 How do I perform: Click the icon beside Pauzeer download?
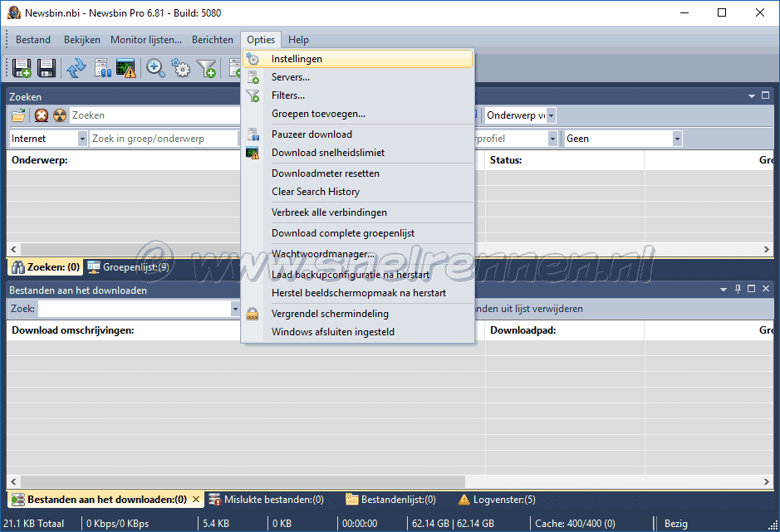tap(253, 134)
